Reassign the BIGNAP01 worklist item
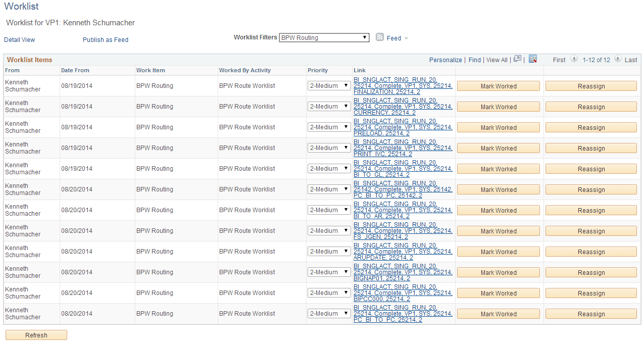 (x=590, y=272)
